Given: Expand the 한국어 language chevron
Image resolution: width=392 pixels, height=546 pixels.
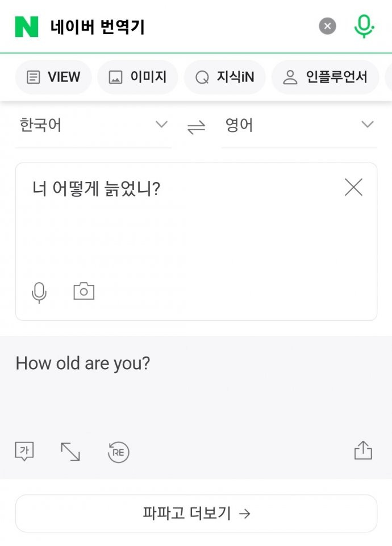Looking at the screenshot, I should [162, 125].
